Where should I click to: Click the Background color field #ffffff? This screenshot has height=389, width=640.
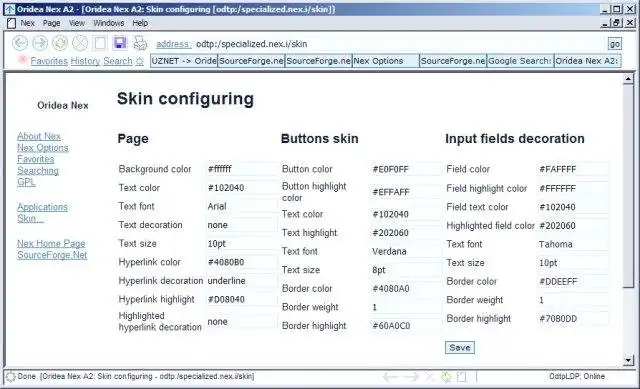(x=242, y=169)
